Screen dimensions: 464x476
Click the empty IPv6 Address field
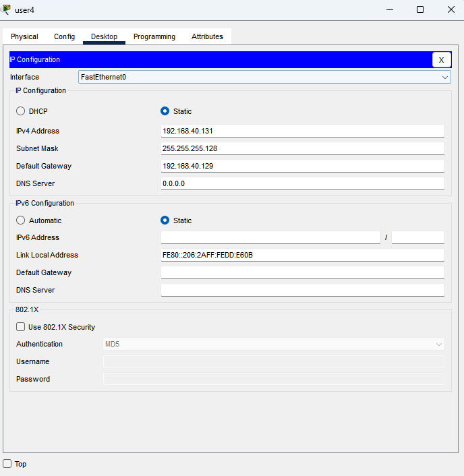pos(270,237)
